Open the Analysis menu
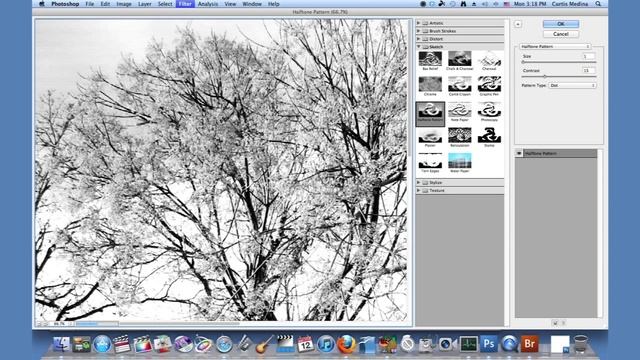 [x=208, y=4]
